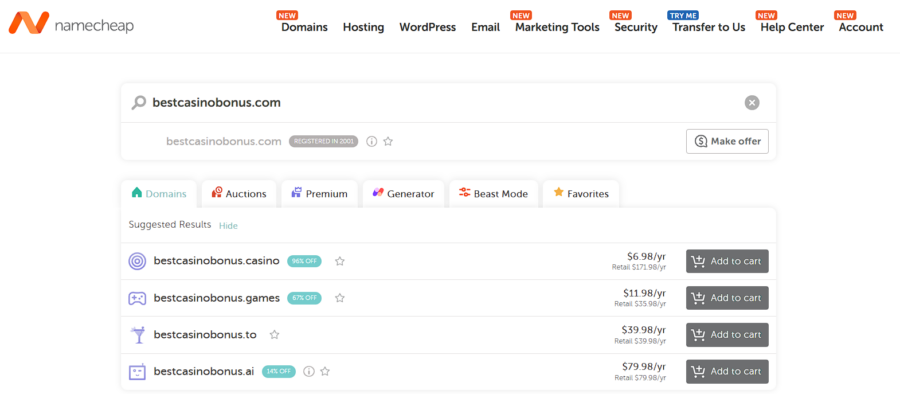Add bestcasinobonus.games to cart
This screenshot has height=394, width=900.
(x=727, y=298)
